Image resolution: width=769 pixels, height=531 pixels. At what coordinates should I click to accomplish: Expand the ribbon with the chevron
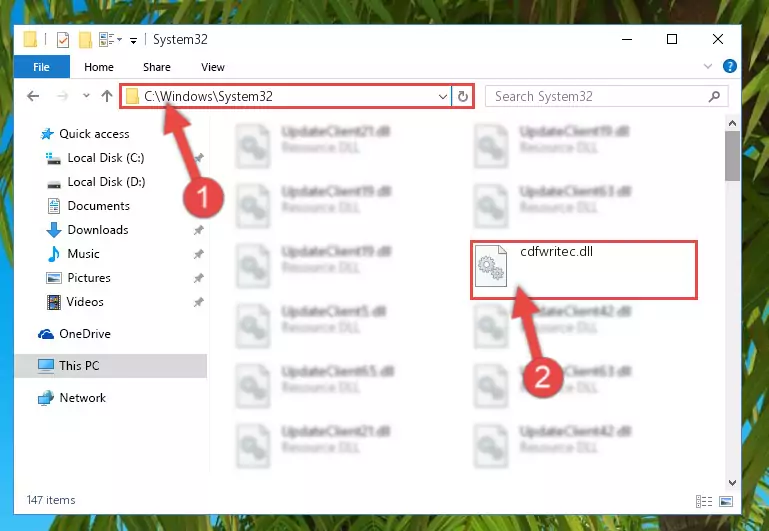708,66
